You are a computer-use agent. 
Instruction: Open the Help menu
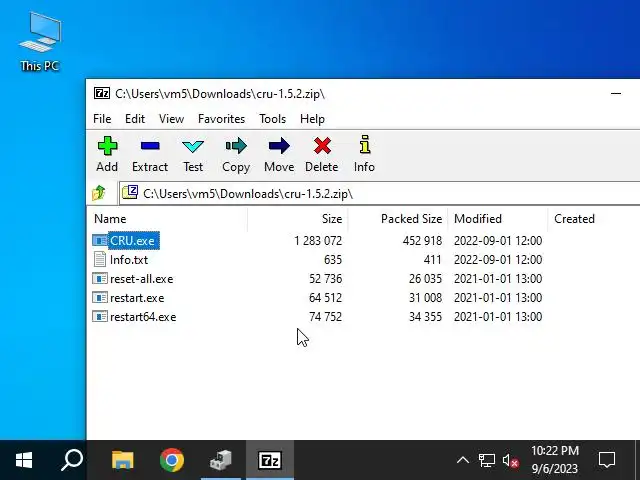[312, 119]
